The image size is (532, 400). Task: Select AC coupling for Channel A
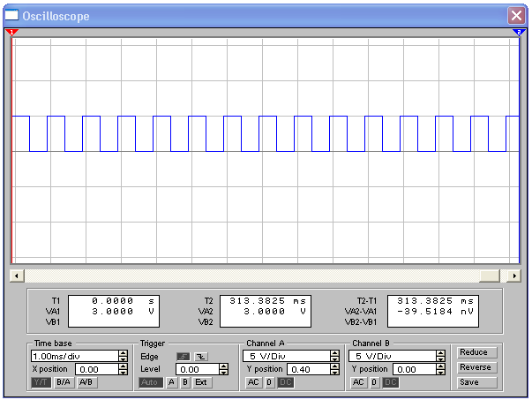(253, 382)
